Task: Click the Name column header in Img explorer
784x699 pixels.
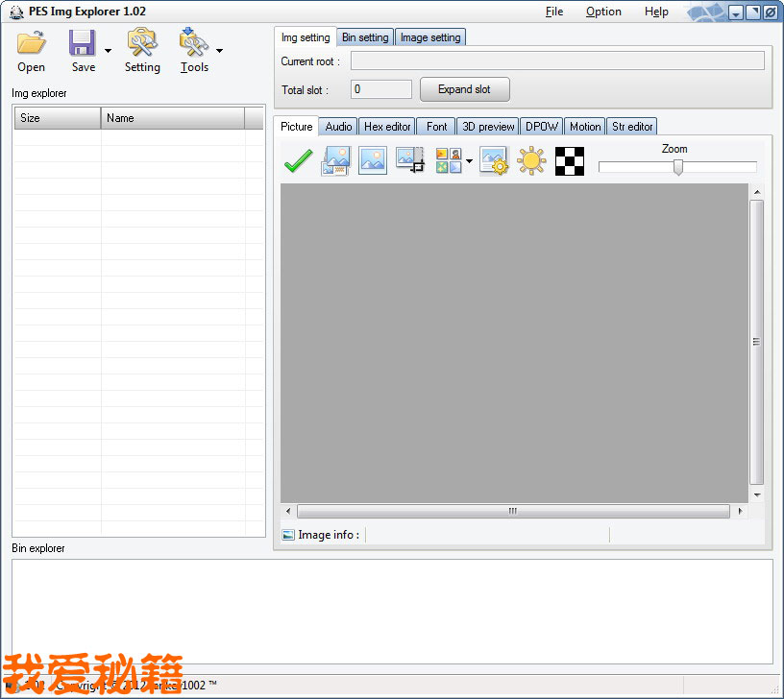Action: click(173, 118)
